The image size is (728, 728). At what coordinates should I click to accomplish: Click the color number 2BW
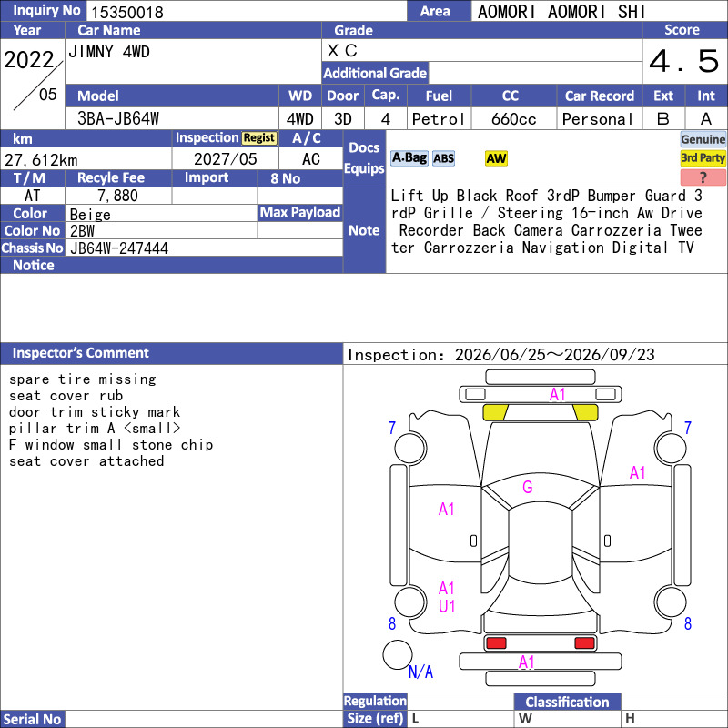(x=82, y=231)
